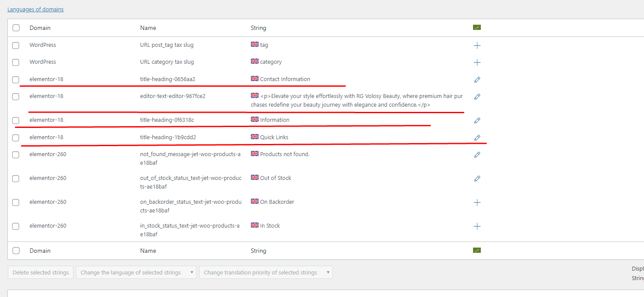Edit translation of 'Out of Stock' string
Image resolution: width=644 pixels, height=297 pixels.
(x=477, y=179)
